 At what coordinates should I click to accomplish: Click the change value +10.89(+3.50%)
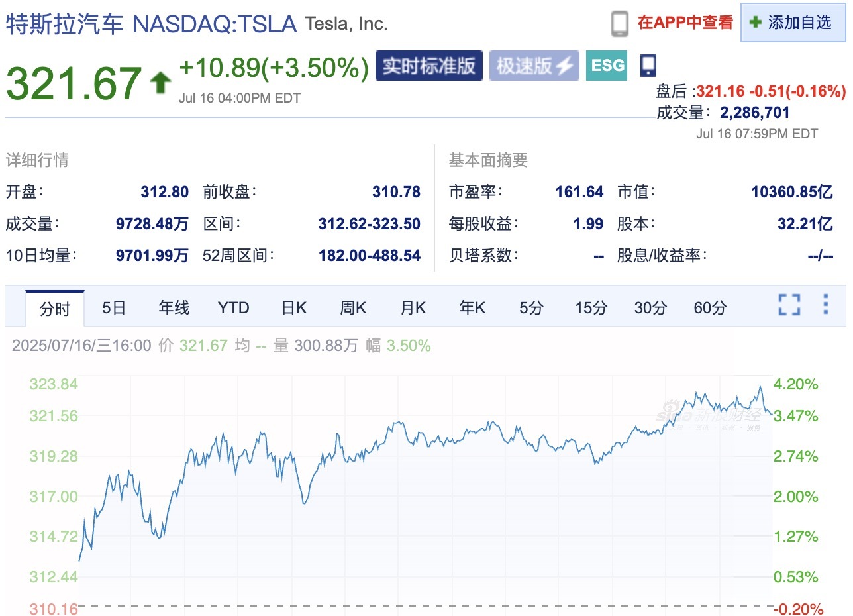(x=274, y=68)
